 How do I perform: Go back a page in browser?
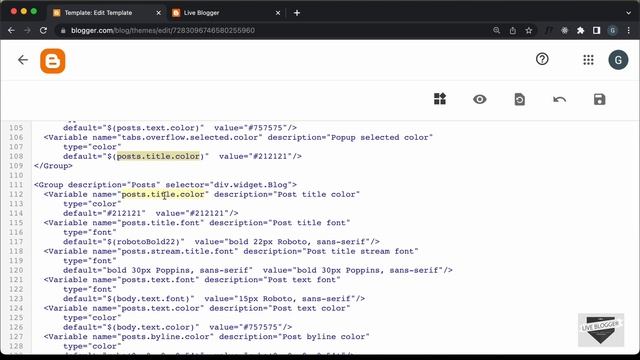click(11, 30)
